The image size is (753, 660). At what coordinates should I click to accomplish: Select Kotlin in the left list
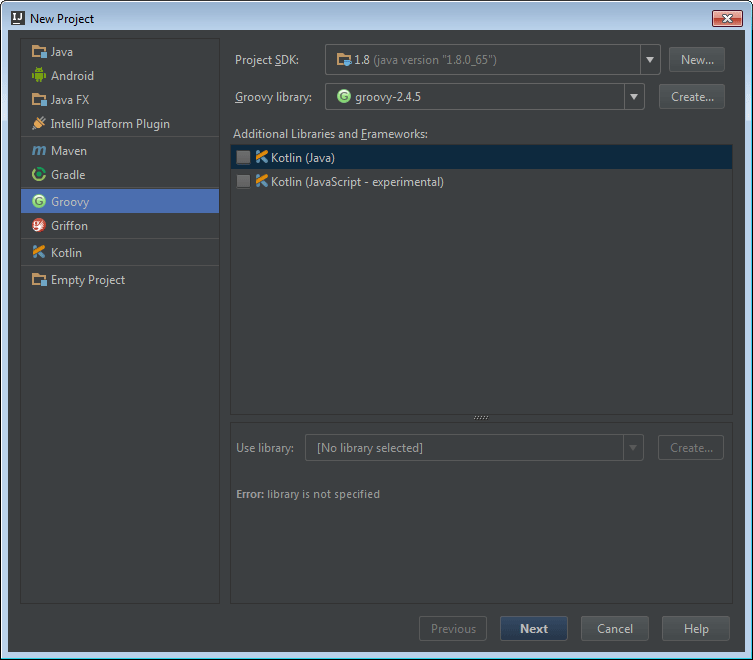pyautogui.click(x=120, y=252)
